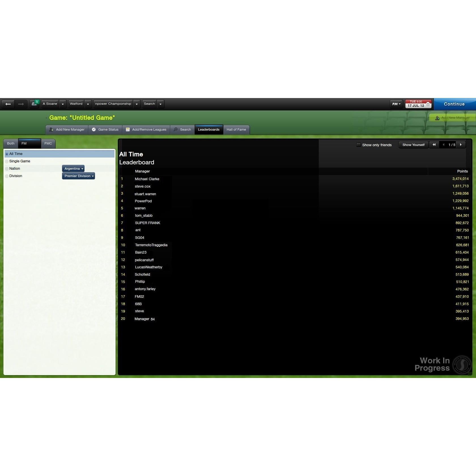Viewport: 476px width, 476px height.
Task: Click the Show Yourself button
Action: tap(413, 145)
